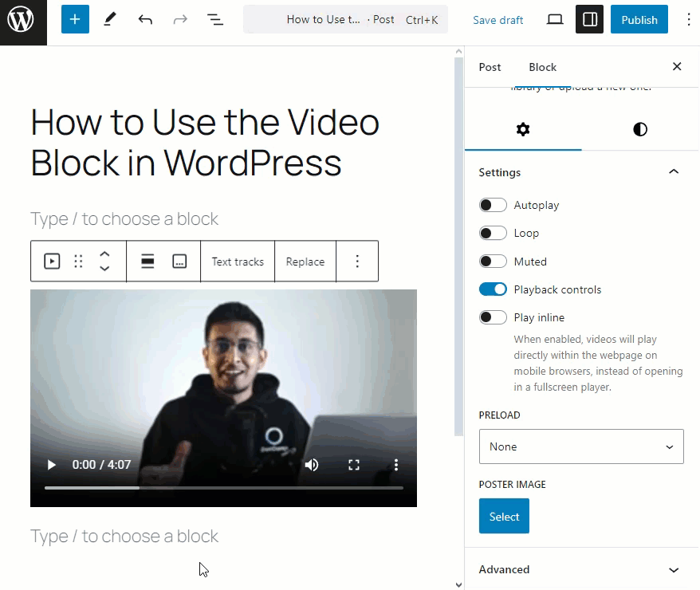Open the Document Overview list view
Screen dimensions: 700x590
215,20
